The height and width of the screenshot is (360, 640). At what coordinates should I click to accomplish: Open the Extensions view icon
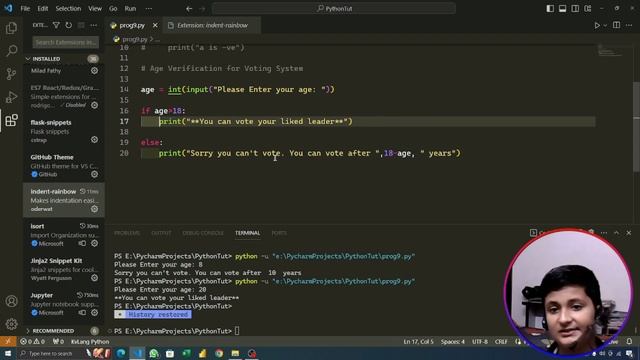point(11,120)
